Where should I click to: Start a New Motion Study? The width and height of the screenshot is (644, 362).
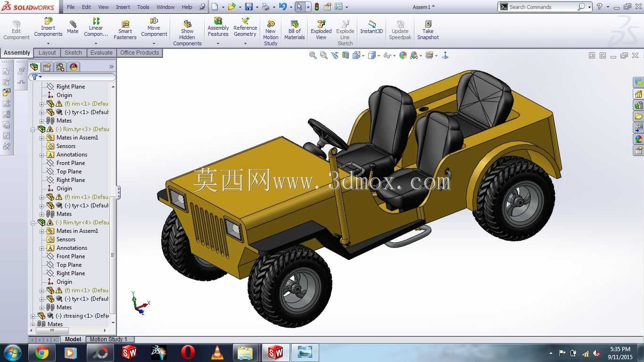click(x=271, y=32)
